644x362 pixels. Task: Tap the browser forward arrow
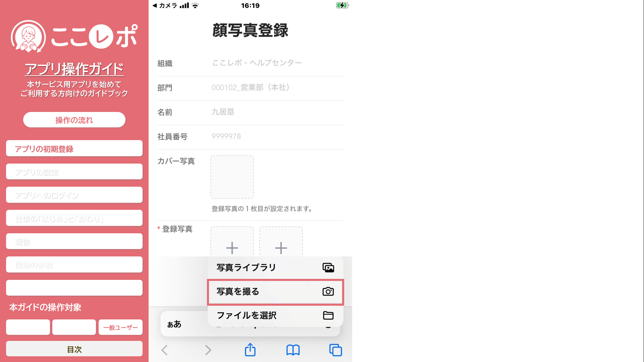click(x=208, y=350)
